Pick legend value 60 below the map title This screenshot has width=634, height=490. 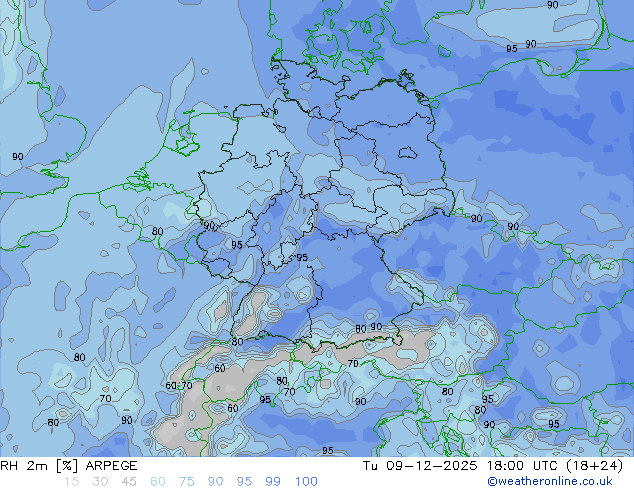pos(158,482)
